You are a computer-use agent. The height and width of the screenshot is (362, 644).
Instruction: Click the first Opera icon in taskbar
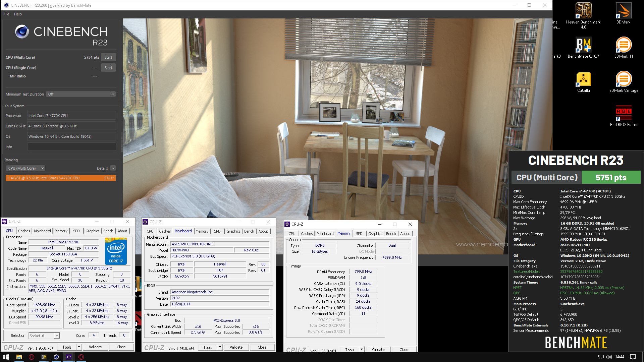[31, 357]
